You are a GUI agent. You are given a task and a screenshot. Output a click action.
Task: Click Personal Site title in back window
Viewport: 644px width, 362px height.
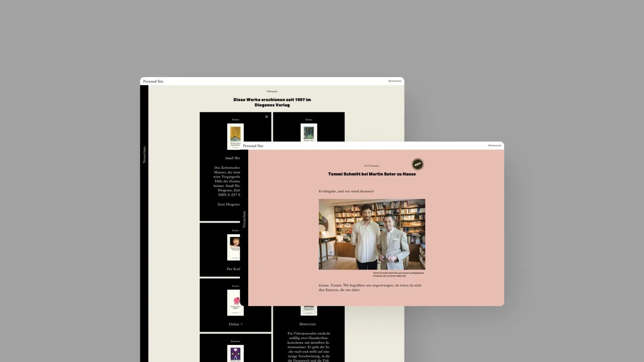coord(153,81)
